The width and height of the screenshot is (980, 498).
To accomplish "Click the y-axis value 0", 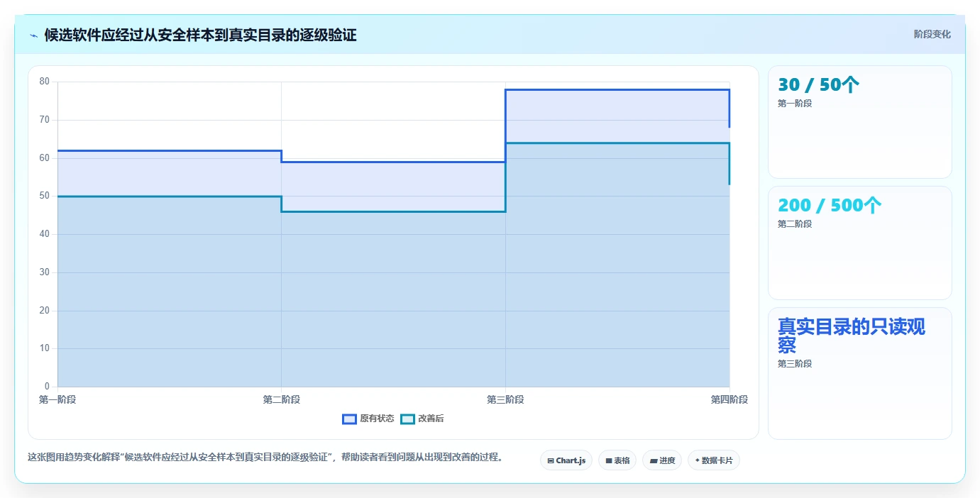I will (x=47, y=387).
